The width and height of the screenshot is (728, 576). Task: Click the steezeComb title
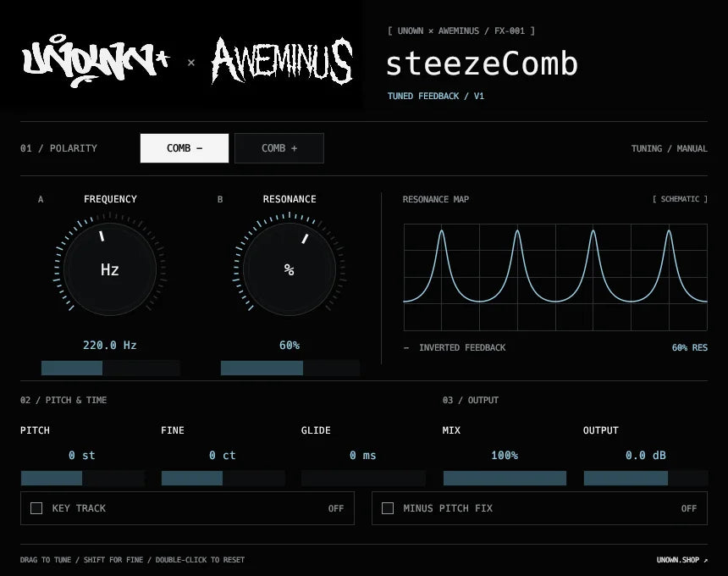point(482,64)
